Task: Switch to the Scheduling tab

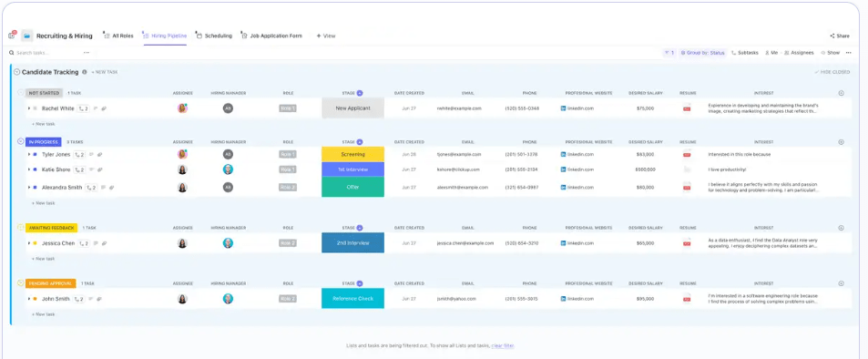Action: (x=214, y=36)
